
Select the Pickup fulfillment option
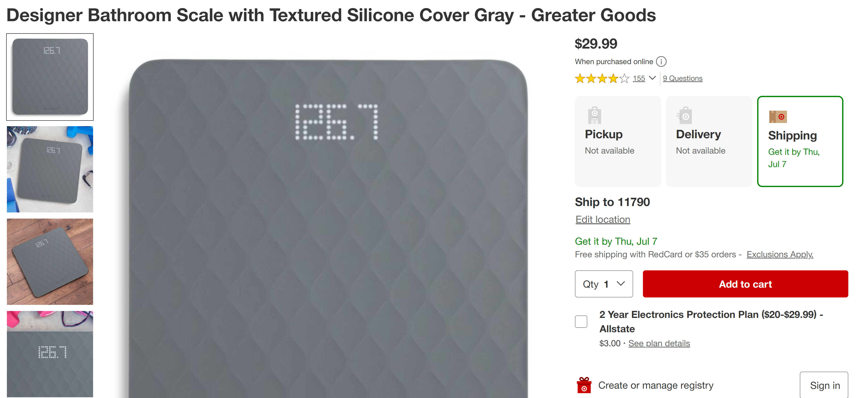click(x=618, y=141)
